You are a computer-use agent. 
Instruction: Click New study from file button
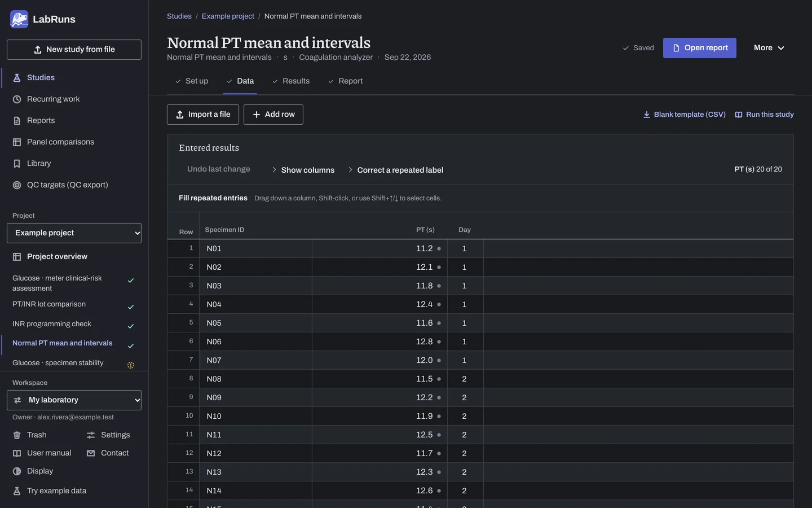74,50
